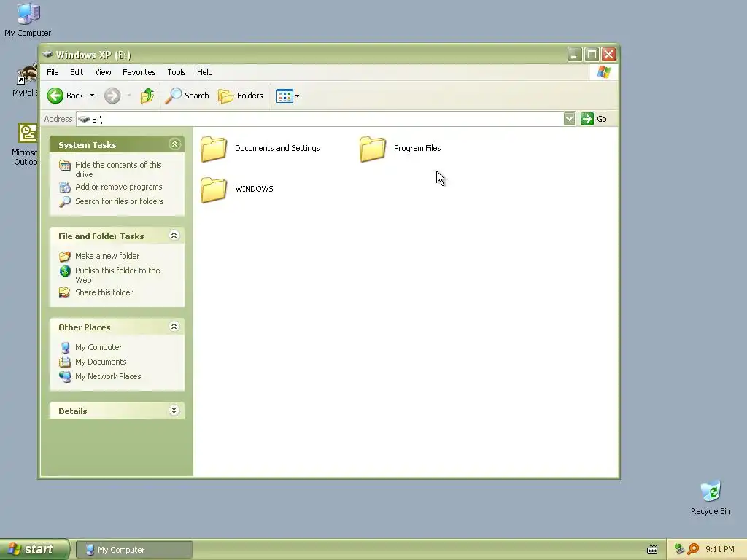Expand the Address bar dropdown list
The width and height of the screenshot is (747, 560).
tap(569, 119)
